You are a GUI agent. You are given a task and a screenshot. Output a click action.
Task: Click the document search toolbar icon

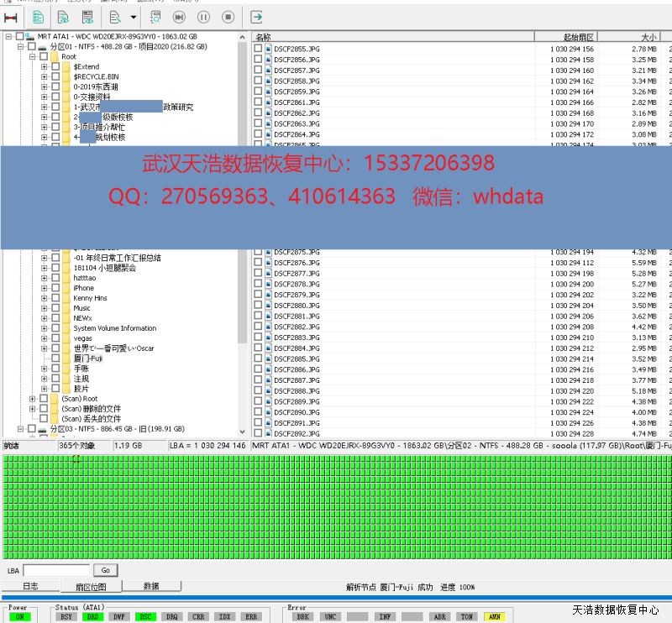coord(155,17)
